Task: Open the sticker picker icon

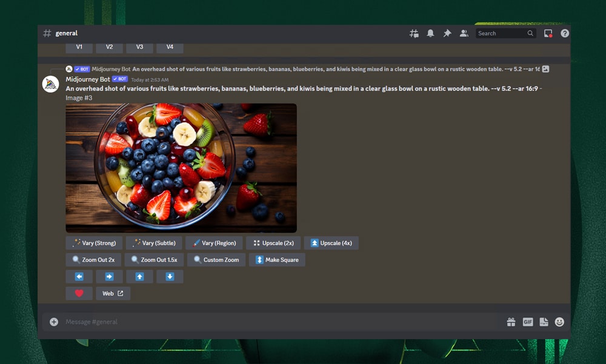Action: (544, 322)
